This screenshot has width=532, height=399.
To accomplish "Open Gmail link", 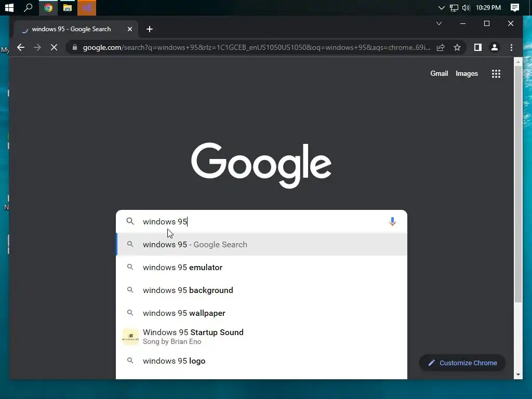I will point(439,74).
